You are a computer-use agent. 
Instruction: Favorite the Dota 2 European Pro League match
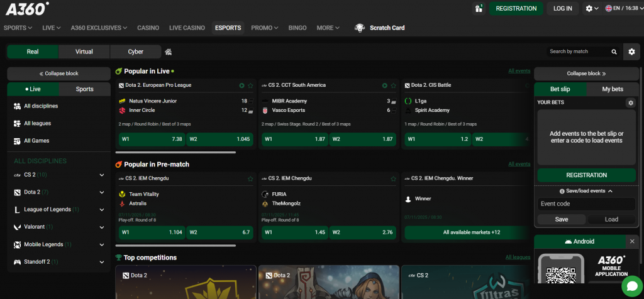click(x=250, y=85)
